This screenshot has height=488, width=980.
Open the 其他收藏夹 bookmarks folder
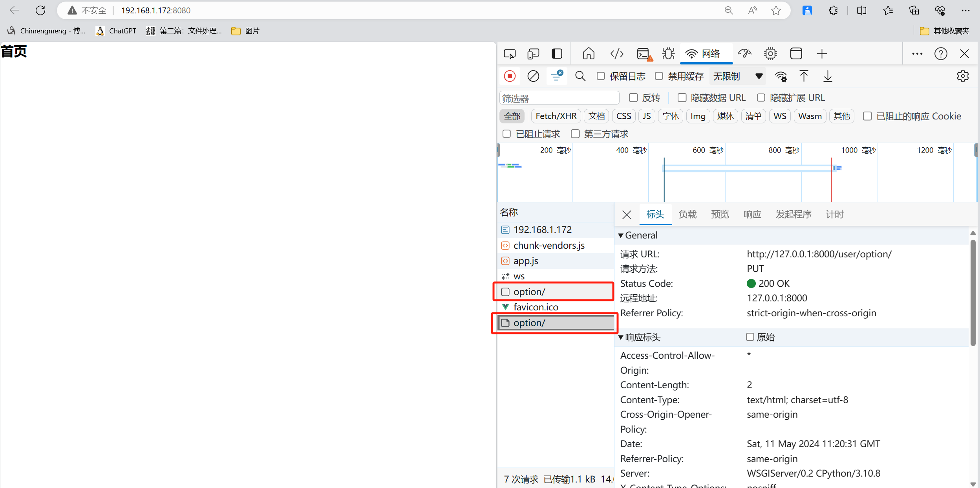944,31
